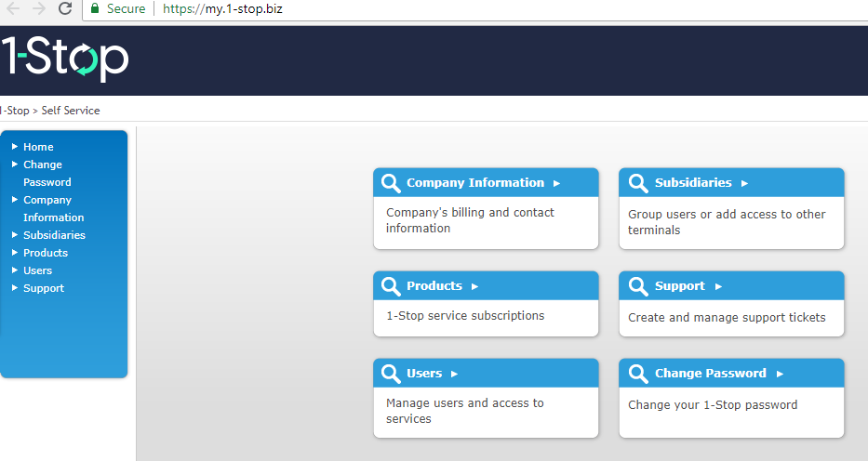The image size is (868, 461).
Task: Select Change Password in the sidebar
Action: (43, 173)
